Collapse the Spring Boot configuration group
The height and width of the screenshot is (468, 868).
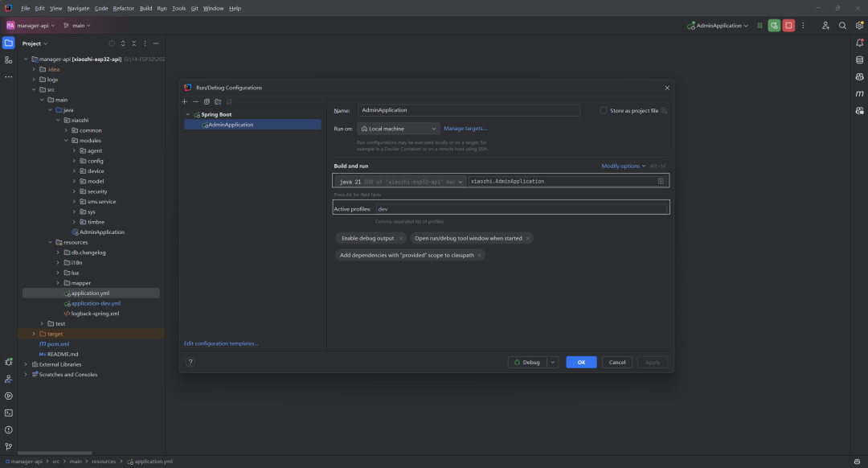click(x=188, y=115)
